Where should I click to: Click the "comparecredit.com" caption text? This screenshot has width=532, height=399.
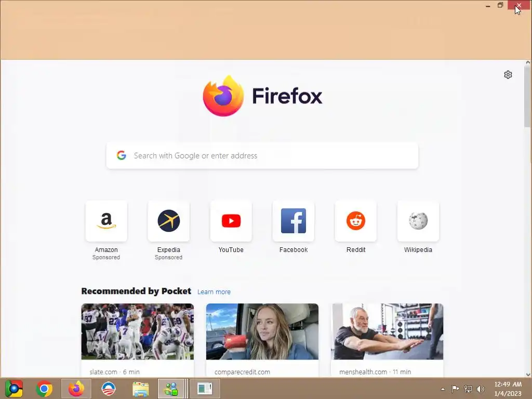click(x=242, y=372)
